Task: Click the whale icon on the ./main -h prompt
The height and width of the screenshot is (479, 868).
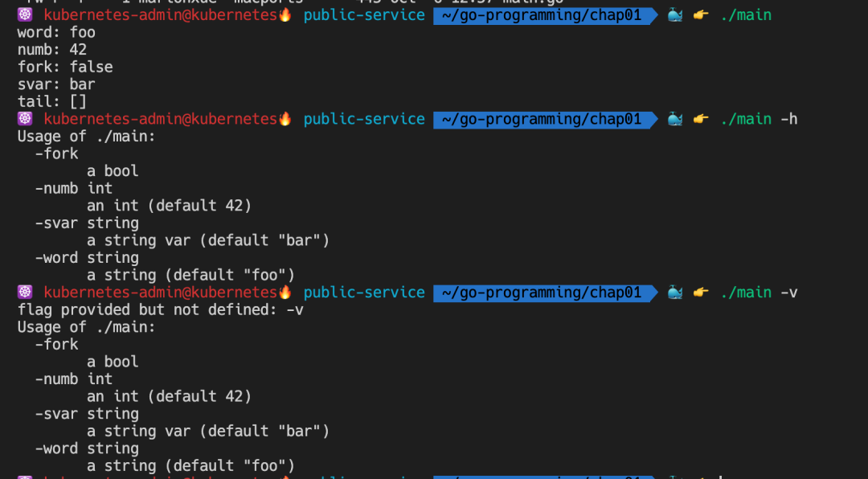Action: coord(674,119)
